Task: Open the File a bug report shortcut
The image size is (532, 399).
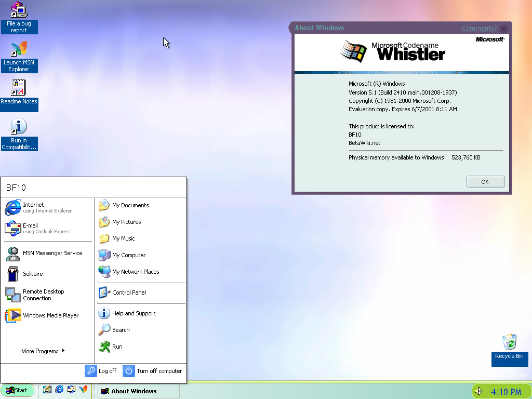Action: (x=19, y=18)
